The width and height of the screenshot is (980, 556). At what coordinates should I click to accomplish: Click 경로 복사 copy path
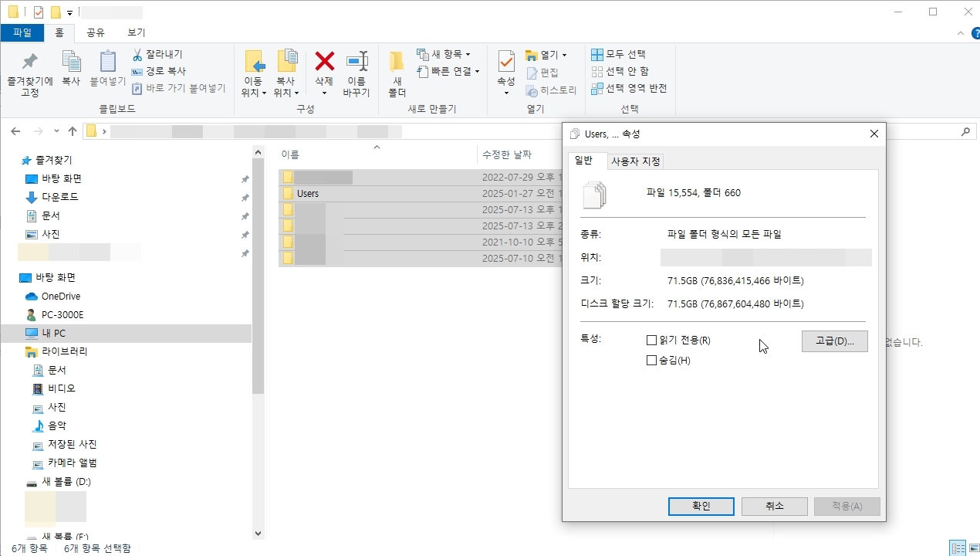(x=159, y=71)
